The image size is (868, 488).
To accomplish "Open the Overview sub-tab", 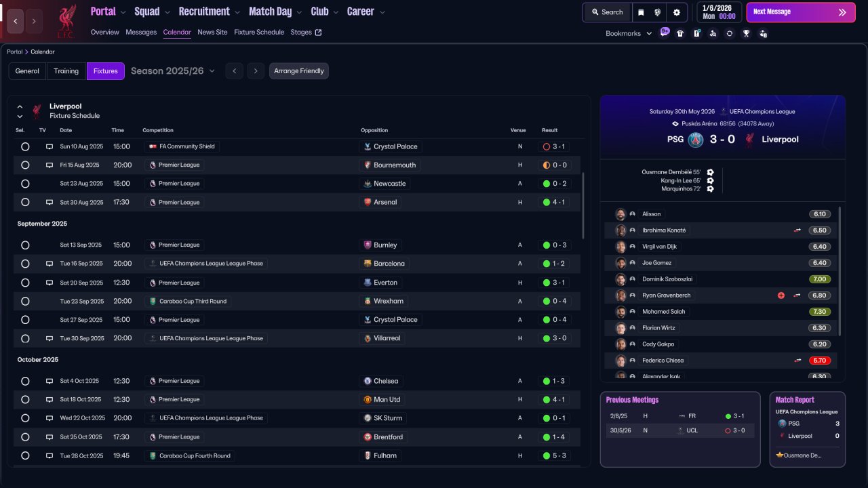I will [105, 32].
